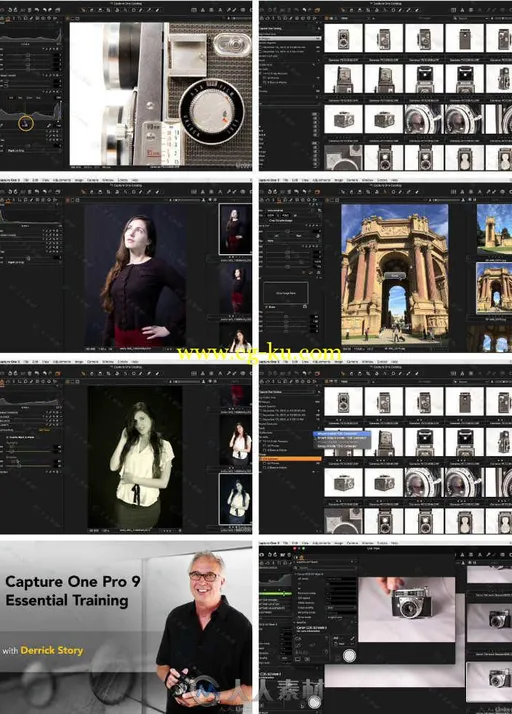The height and width of the screenshot is (714, 512).
Task: Select the Spot Removal circle tool in palace window
Action: click(x=393, y=192)
